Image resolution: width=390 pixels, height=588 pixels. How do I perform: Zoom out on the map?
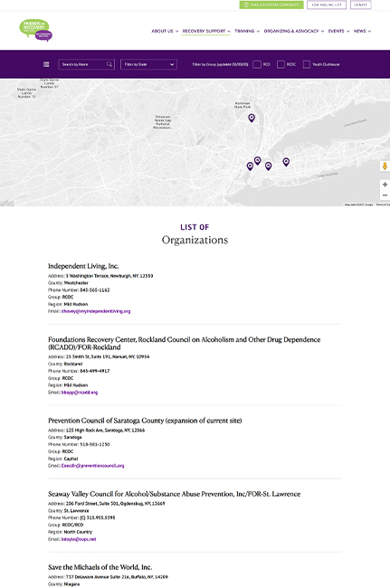[385, 195]
